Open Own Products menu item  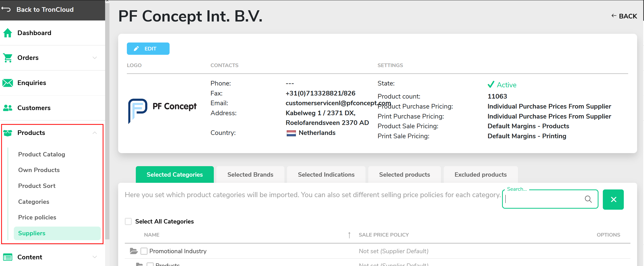click(39, 170)
